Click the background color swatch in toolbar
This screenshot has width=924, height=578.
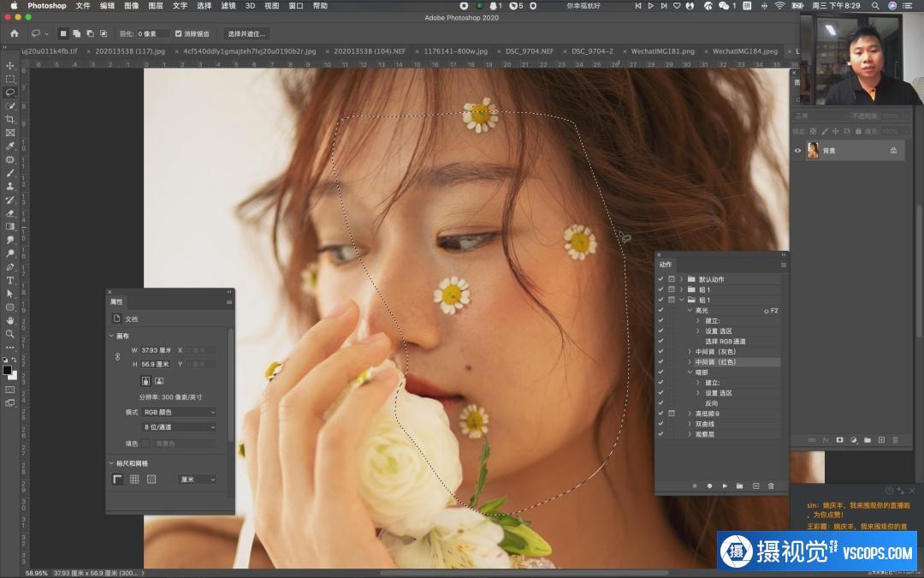pyautogui.click(x=14, y=376)
